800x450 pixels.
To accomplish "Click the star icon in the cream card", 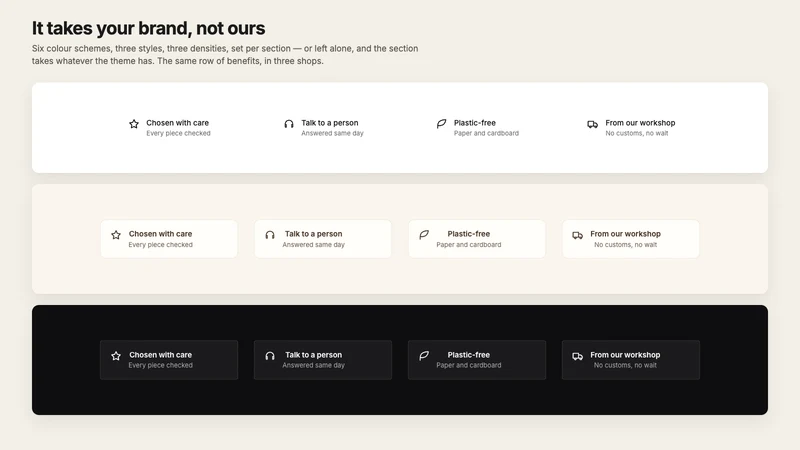I will tap(116, 235).
